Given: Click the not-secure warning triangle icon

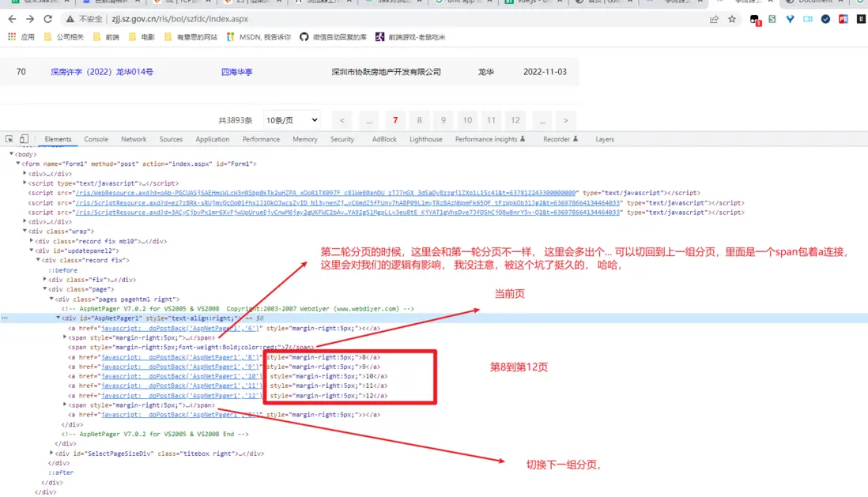Looking at the screenshot, I should [x=70, y=19].
